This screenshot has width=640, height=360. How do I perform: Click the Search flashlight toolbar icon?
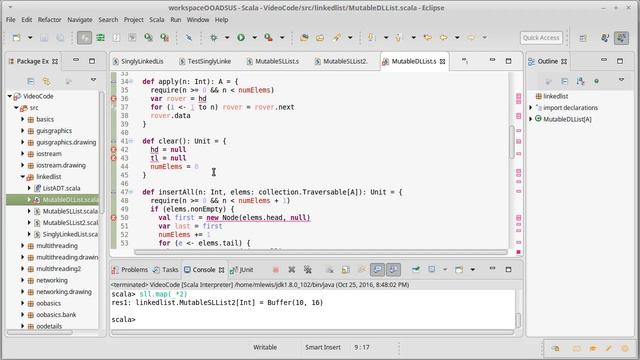[336, 38]
